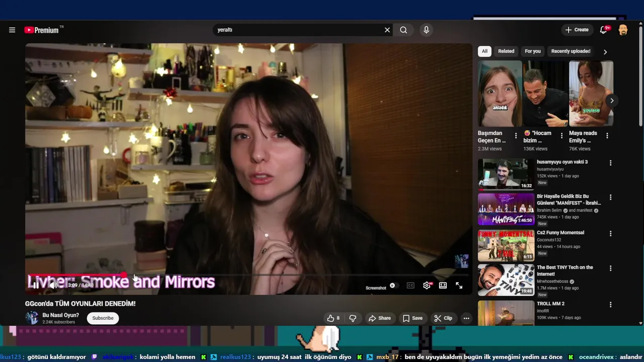Open more actions ellipsis under video
644x362 pixels.
[x=466, y=318]
